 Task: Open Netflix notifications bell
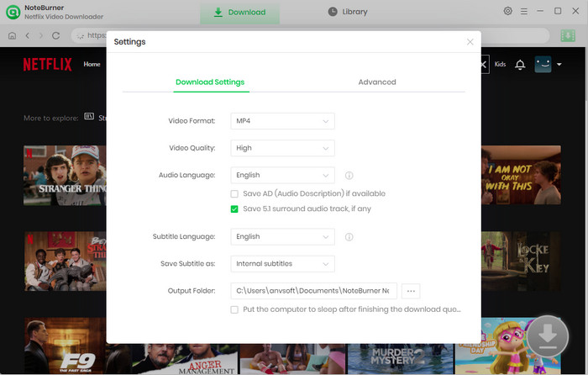[x=520, y=65]
